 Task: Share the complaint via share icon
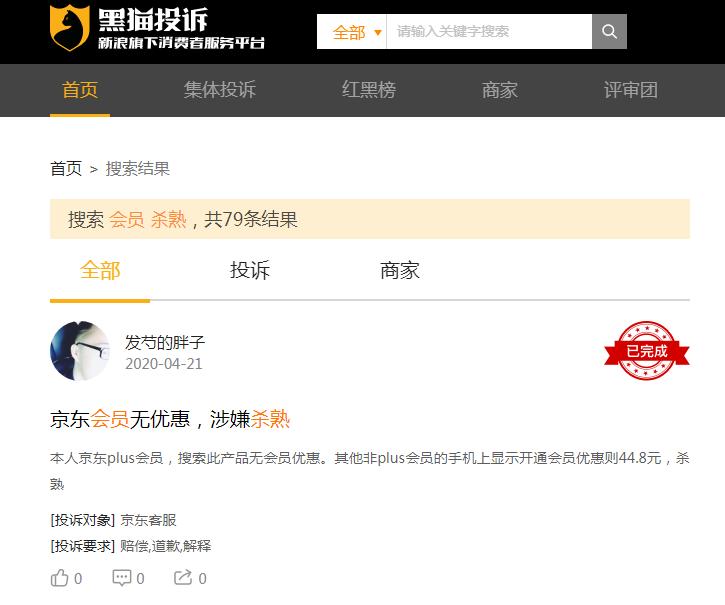[183, 577]
